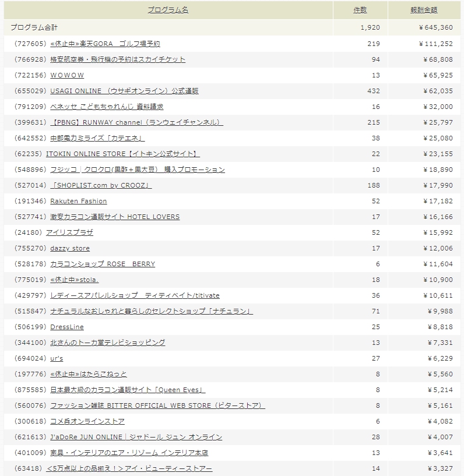Select reward amount ¥65,925

[x=438, y=75]
